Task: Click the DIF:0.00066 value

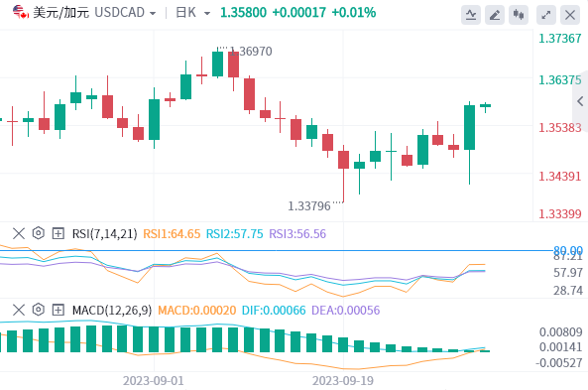Action: [x=274, y=311]
